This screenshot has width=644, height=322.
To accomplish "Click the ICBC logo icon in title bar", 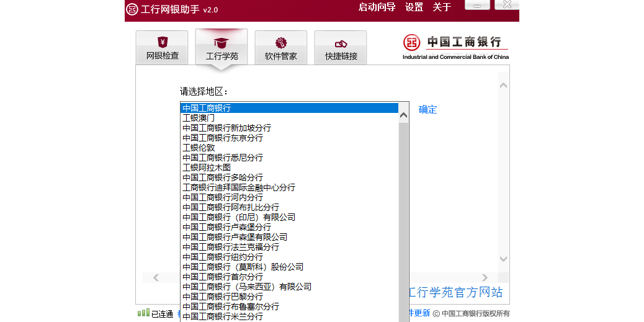I will coord(132,9).
